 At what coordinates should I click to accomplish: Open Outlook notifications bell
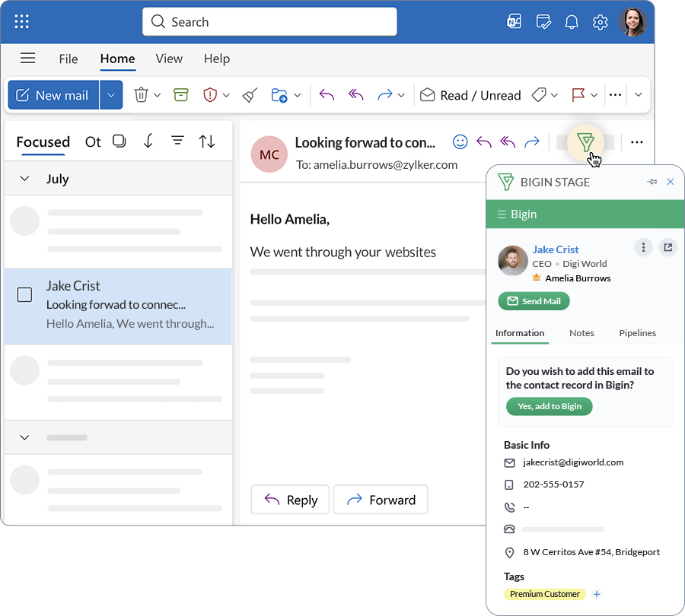[572, 21]
